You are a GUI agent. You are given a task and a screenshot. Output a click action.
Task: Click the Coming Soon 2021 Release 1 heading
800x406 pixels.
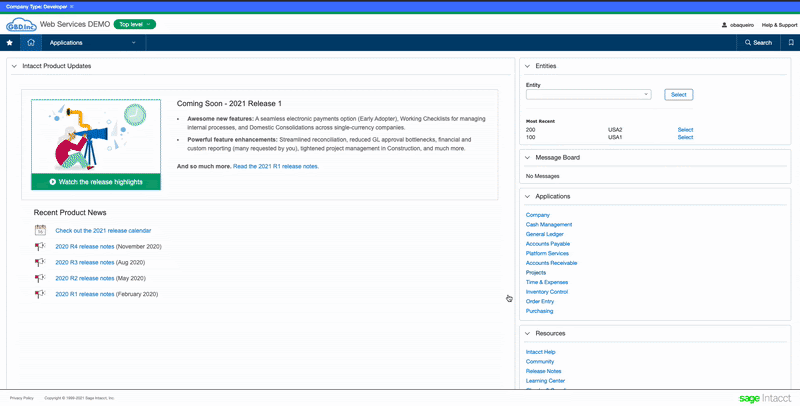coord(229,104)
